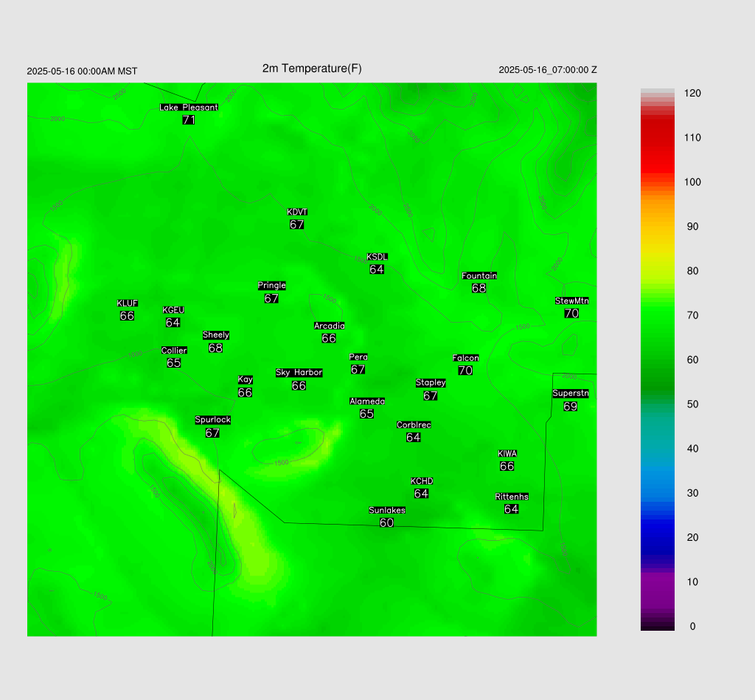Viewport: 755px width, 700px height.
Task: Select the Sheely station label
Action: tap(216, 335)
